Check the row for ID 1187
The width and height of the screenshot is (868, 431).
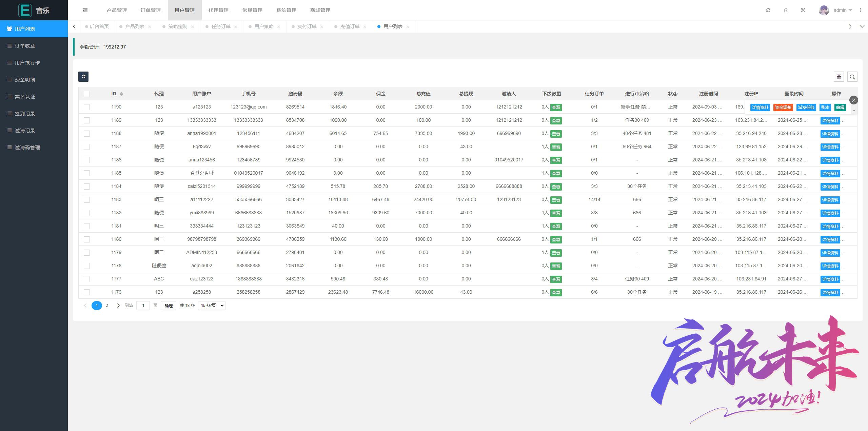(87, 147)
